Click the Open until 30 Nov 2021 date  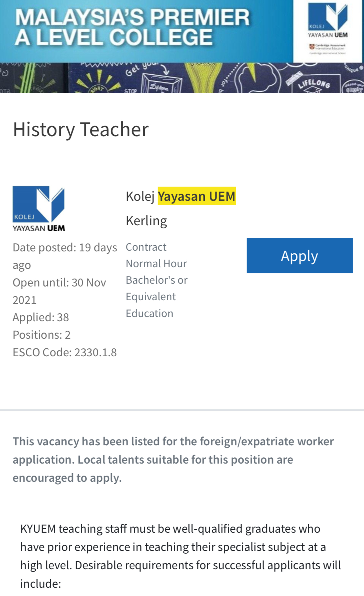[59, 291]
